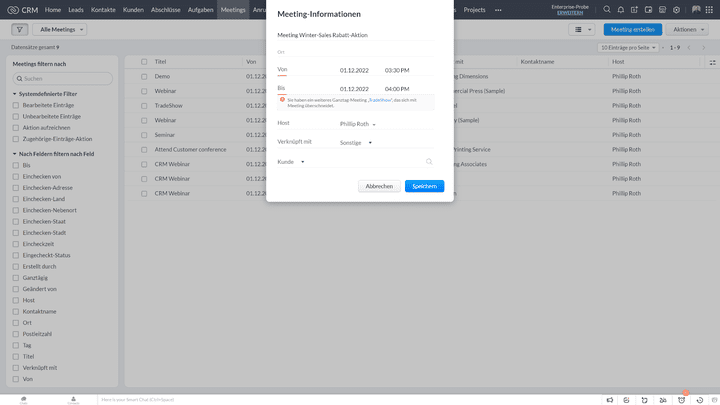This screenshot has width=720, height=405.
Task: Click the filter funnel icon
Action: [20, 30]
